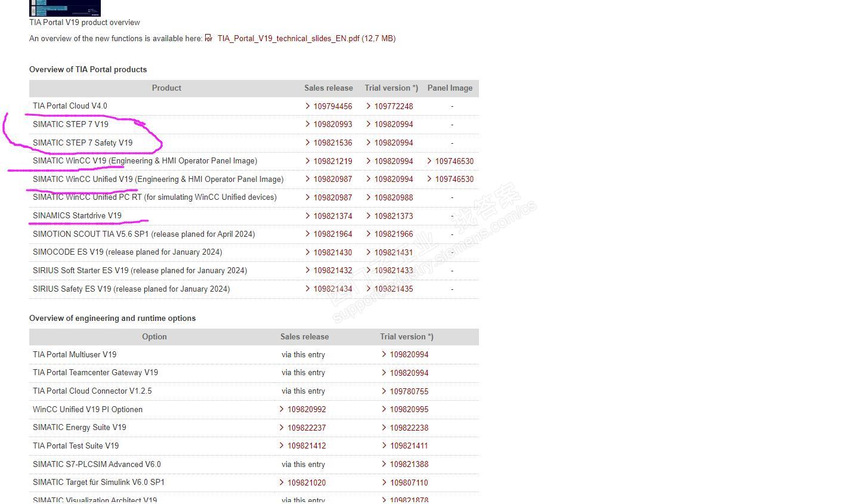This screenshot has width=857, height=504.
Task: Open sales release 109821374 for SINAMICS Startdrive V19
Action: tap(333, 216)
